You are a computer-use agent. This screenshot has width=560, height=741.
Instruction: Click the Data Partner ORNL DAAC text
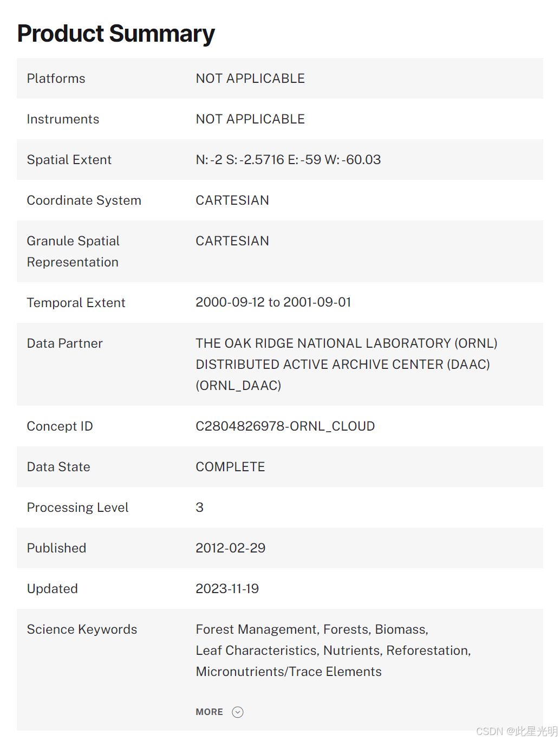tap(346, 364)
